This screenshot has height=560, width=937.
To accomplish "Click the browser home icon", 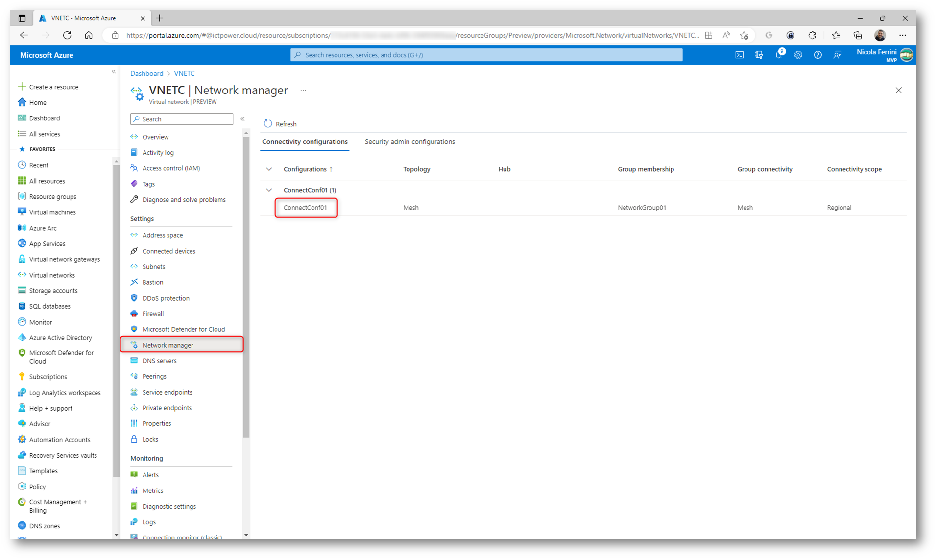I will click(x=89, y=35).
